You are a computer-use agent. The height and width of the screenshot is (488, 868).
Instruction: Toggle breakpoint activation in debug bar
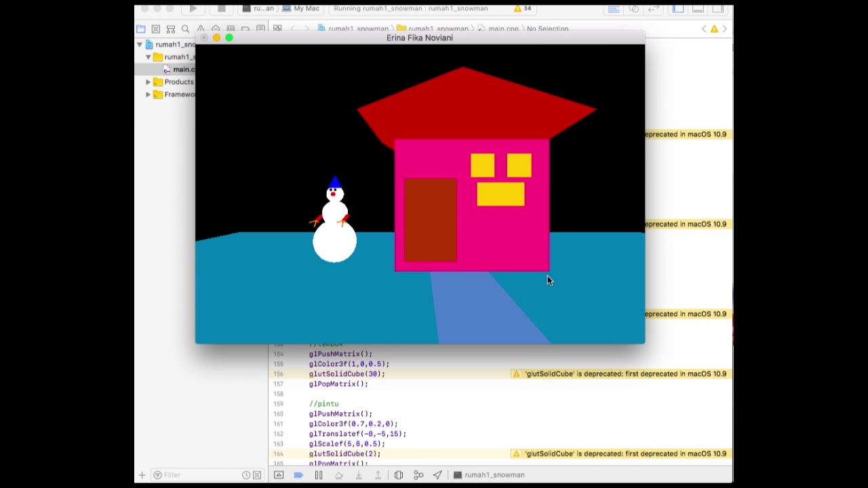coord(298,475)
